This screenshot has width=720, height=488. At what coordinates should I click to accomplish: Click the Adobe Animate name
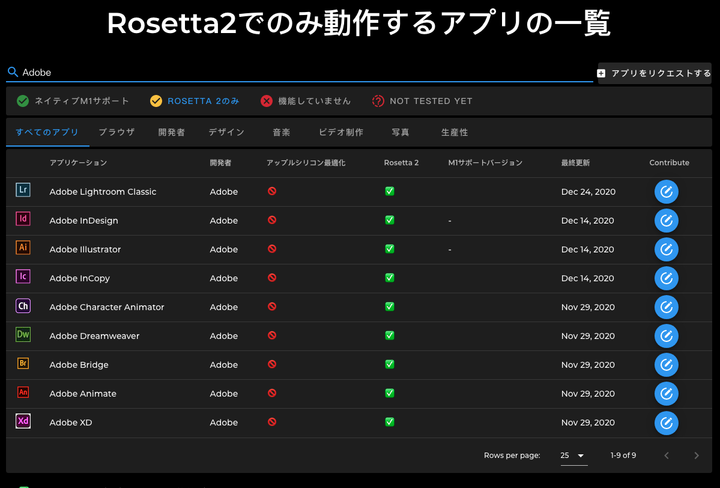[x=83, y=394]
